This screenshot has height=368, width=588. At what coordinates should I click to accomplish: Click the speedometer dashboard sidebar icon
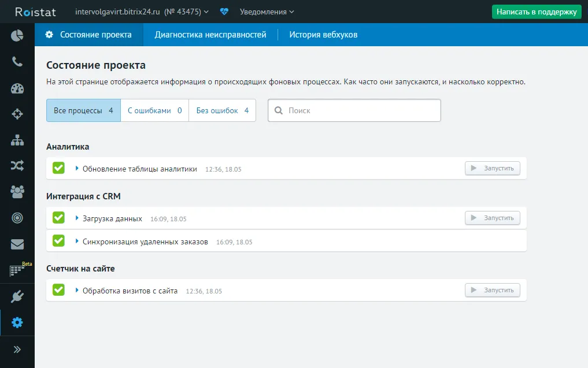tap(17, 88)
